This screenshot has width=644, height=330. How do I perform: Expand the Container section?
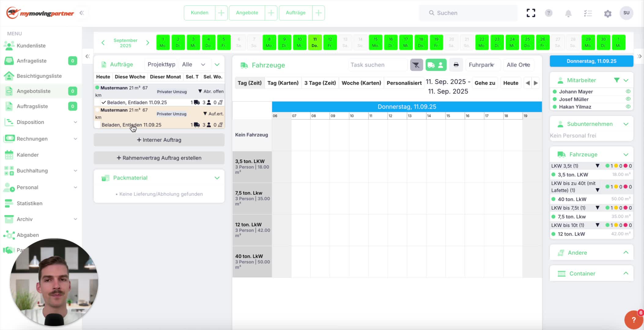pos(626,273)
